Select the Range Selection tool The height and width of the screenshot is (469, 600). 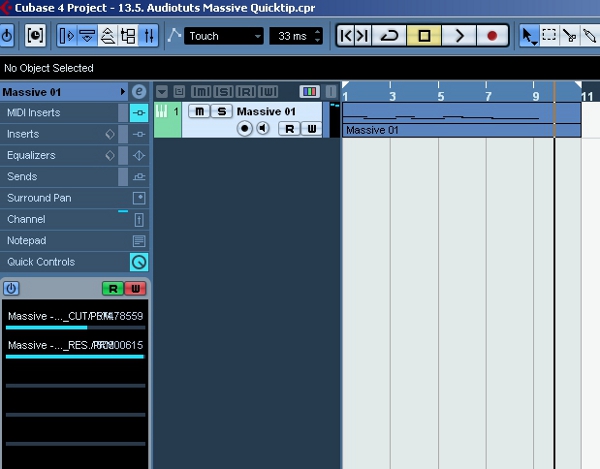pos(549,36)
